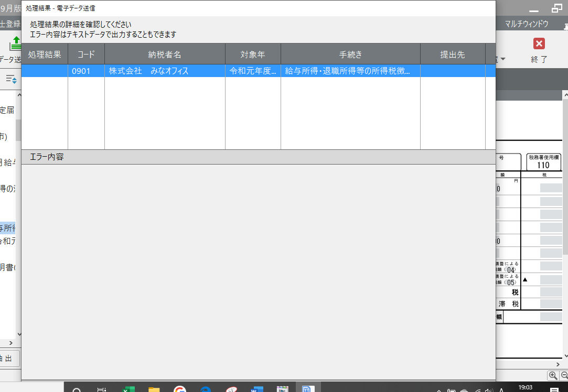Open Microsoft Edge from the taskbar
Image resolution: width=568 pixels, height=392 pixels.
206,389
